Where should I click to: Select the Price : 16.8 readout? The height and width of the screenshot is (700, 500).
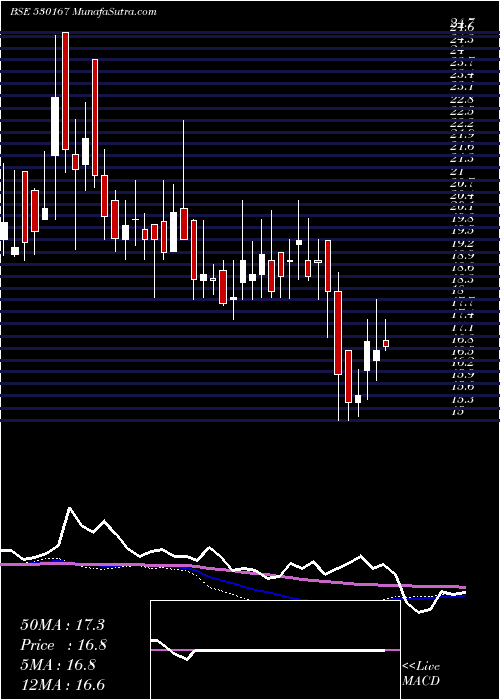(63, 645)
